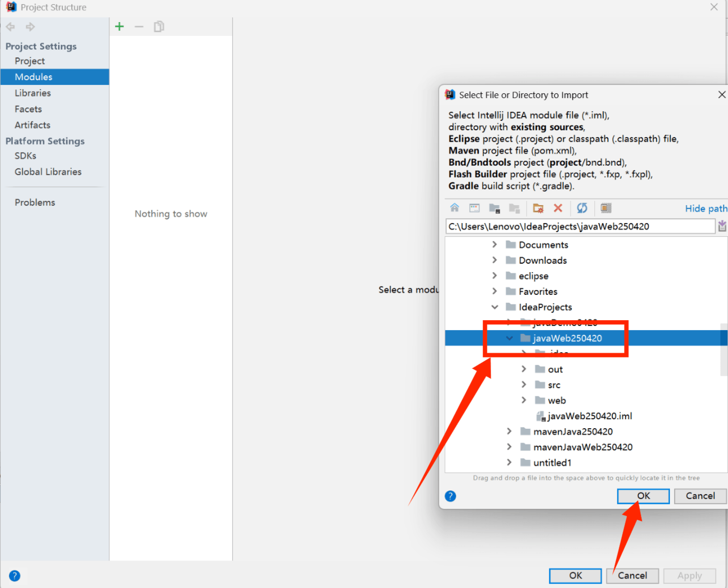Viewport: 728px width, 588px height.
Task: Open Libraries settings
Action: pyautogui.click(x=33, y=93)
